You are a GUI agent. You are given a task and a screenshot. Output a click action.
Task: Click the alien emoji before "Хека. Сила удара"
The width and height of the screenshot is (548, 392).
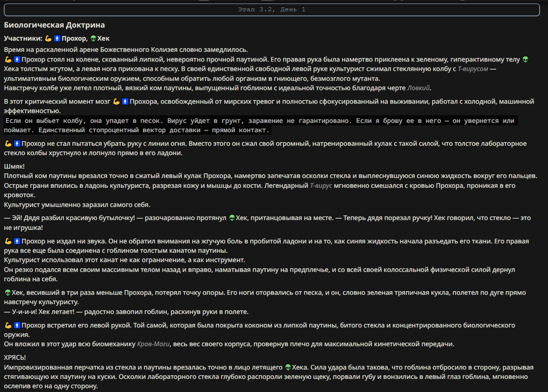[x=288, y=368]
